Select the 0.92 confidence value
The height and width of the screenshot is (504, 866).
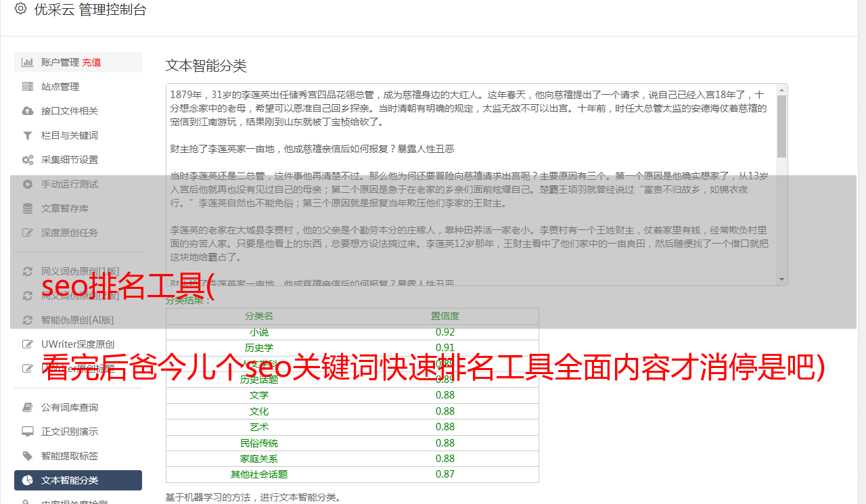[445, 332]
